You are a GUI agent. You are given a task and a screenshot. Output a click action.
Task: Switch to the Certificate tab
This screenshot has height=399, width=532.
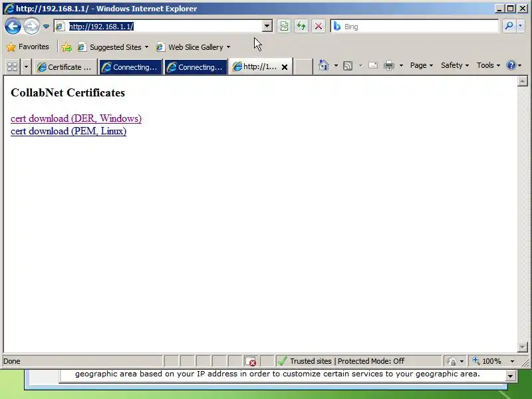click(x=65, y=67)
